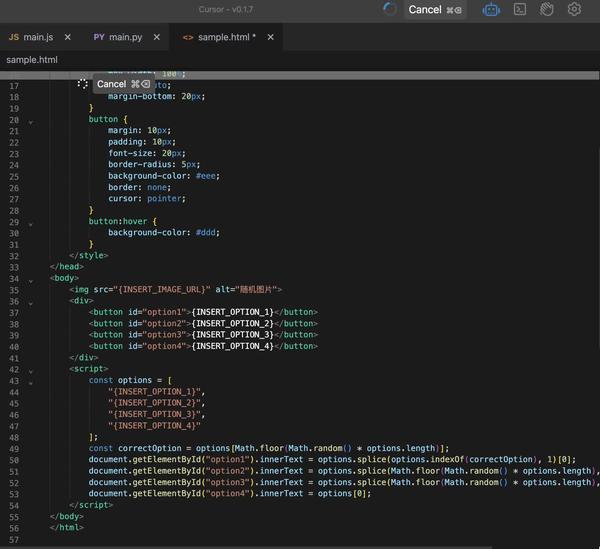Close the main.js tab

[x=68, y=37]
